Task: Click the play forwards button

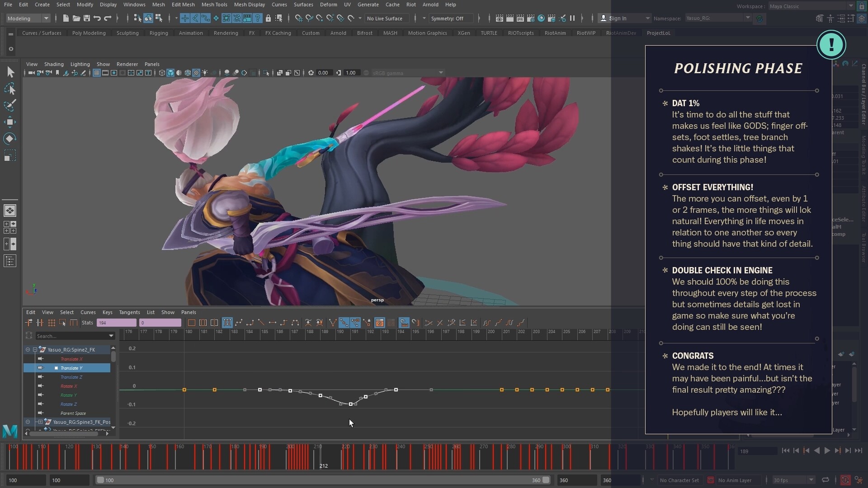Action: [x=827, y=450]
